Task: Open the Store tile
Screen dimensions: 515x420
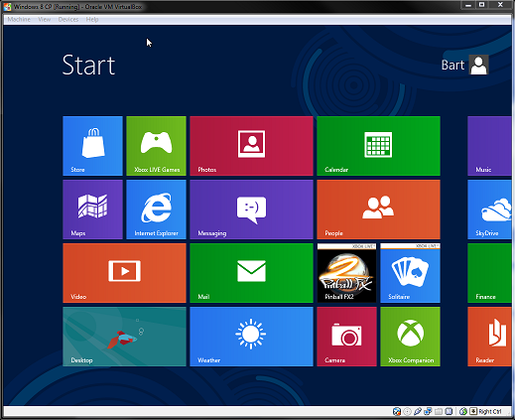Action: click(92, 146)
